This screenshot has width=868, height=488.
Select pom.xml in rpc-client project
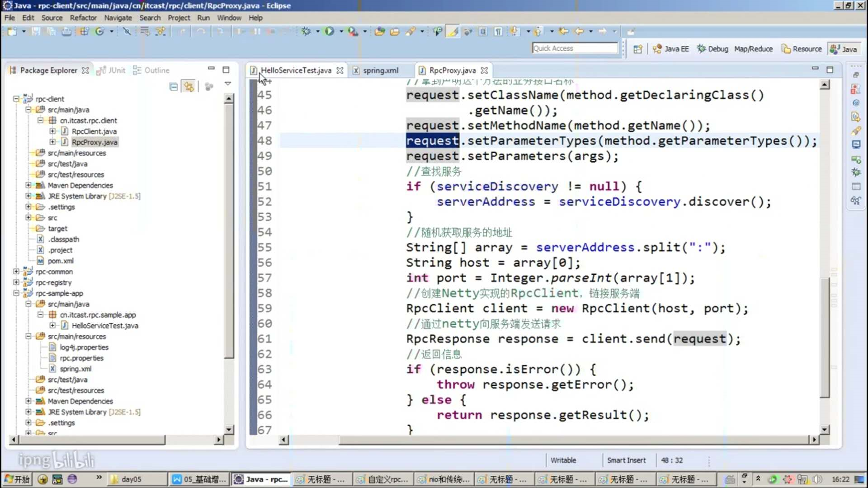(x=61, y=261)
